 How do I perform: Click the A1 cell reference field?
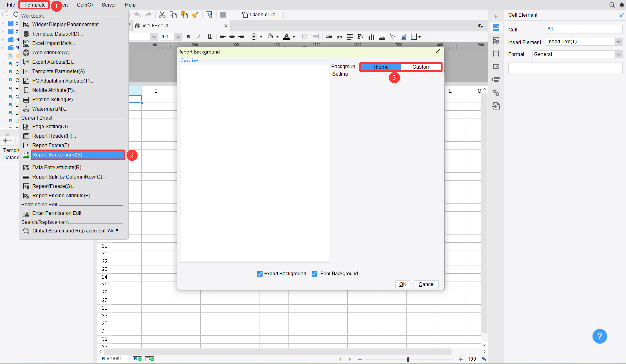pos(584,29)
